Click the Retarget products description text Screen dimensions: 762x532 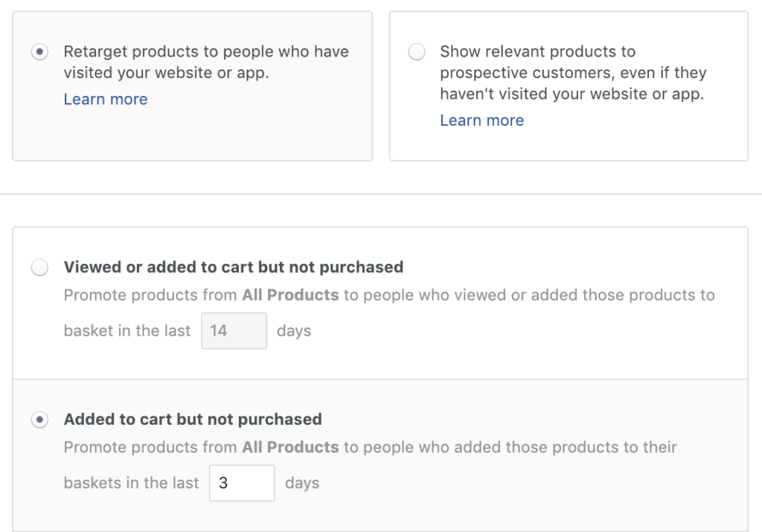tap(206, 63)
